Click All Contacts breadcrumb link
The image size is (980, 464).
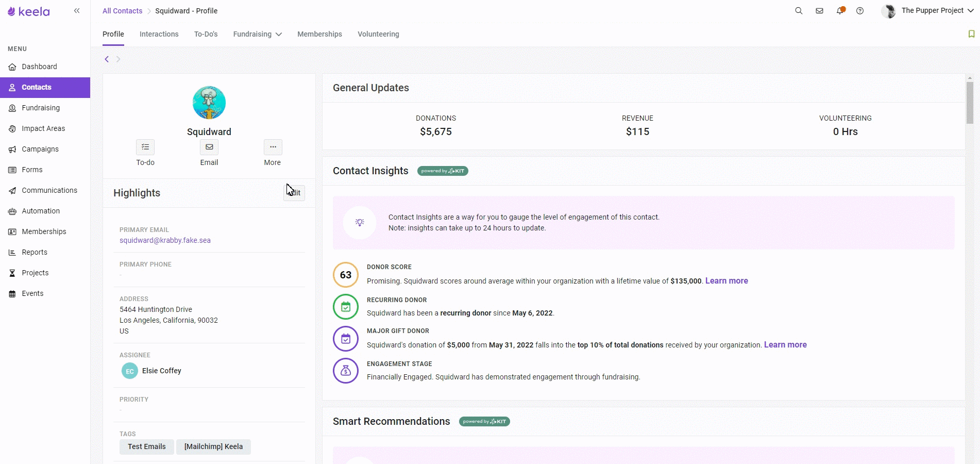click(x=122, y=11)
